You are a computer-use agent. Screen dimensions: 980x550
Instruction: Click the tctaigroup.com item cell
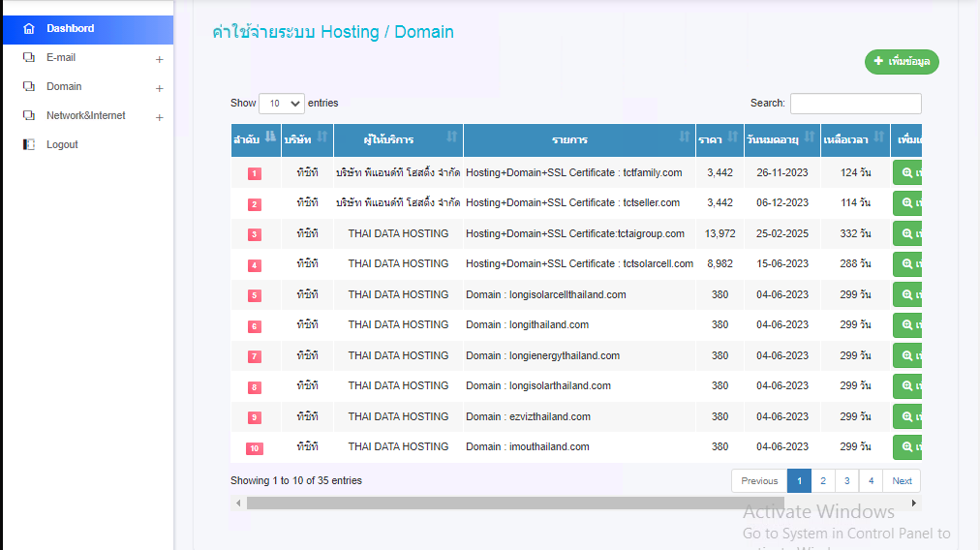579,233
